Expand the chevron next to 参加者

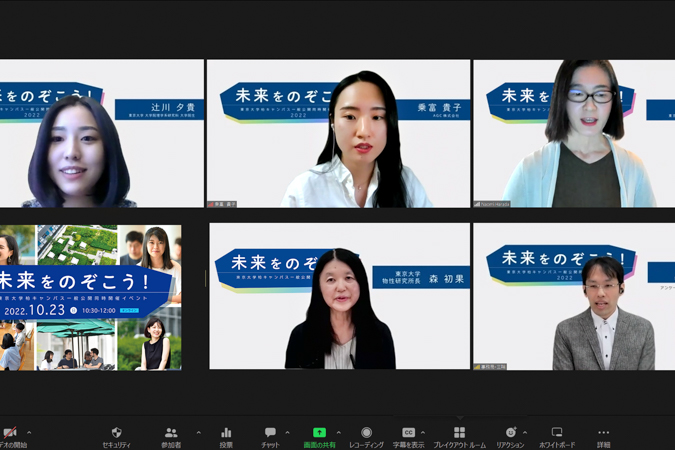coord(198,432)
